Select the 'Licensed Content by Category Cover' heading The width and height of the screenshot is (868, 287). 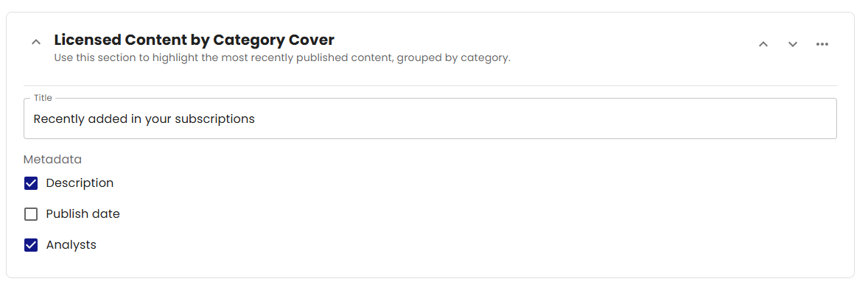click(x=195, y=40)
